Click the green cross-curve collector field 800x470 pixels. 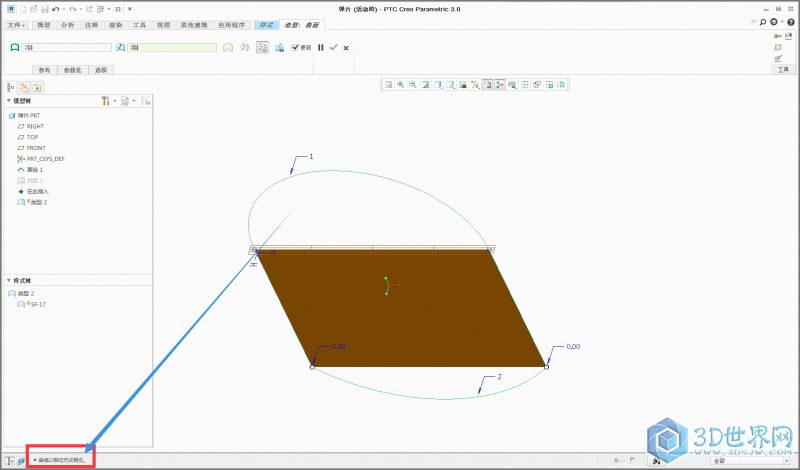click(172, 47)
